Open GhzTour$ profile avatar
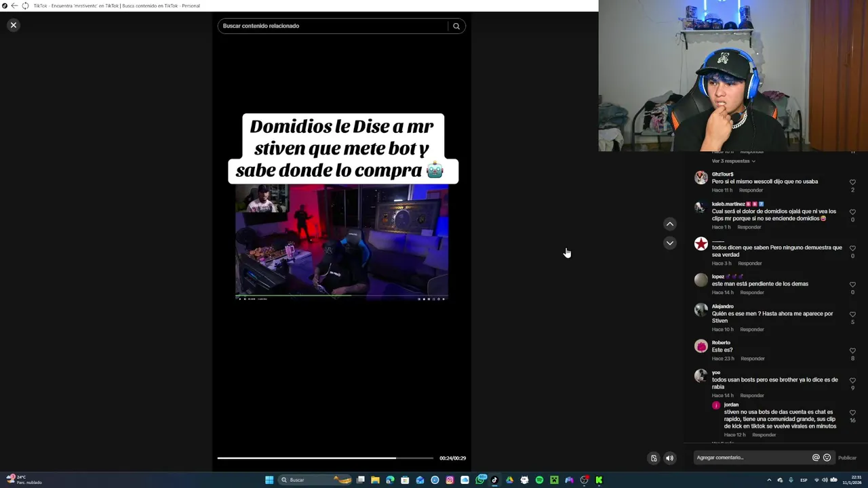The width and height of the screenshot is (868, 488). 701,178
